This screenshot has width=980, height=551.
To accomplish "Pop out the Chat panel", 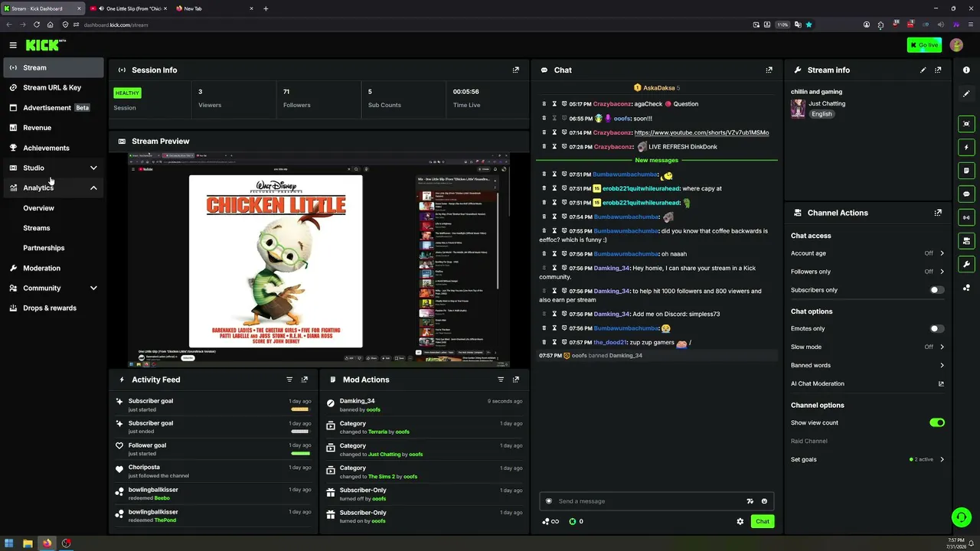I will [x=769, y=70].
